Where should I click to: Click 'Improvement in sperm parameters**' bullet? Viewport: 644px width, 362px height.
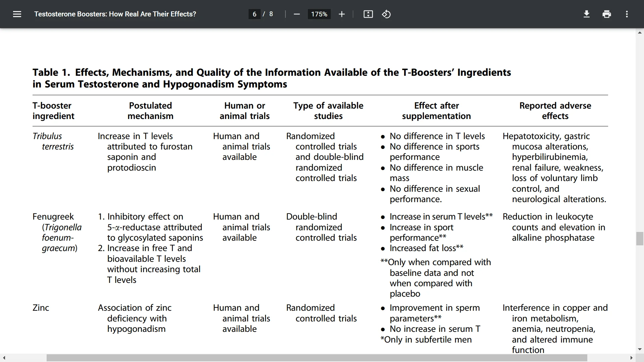tap(430, 313)
